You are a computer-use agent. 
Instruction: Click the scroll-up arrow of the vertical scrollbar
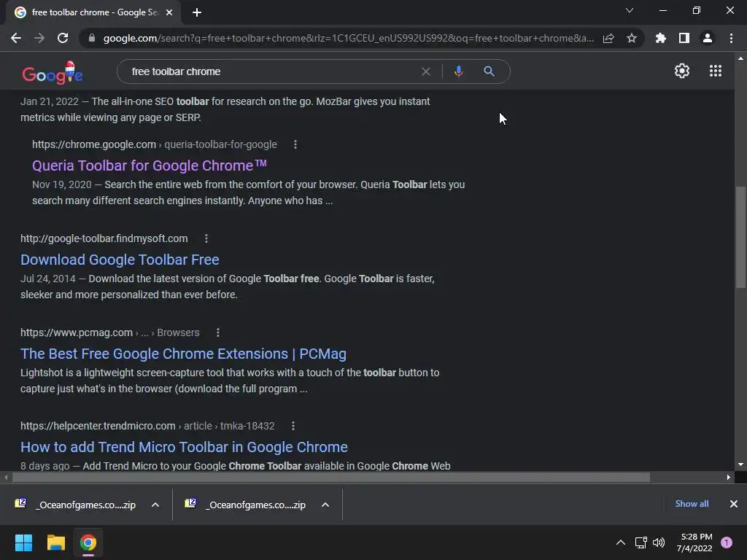[x=740, y=58]
